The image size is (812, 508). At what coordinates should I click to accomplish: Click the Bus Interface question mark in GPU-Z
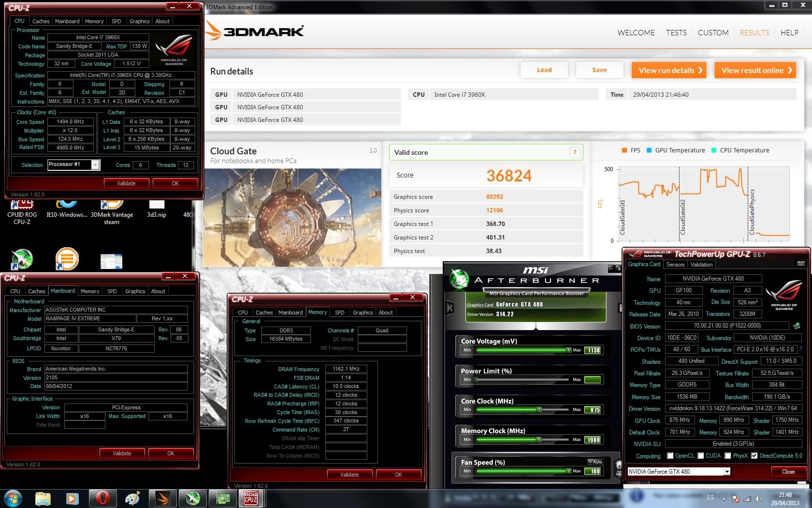801,349
